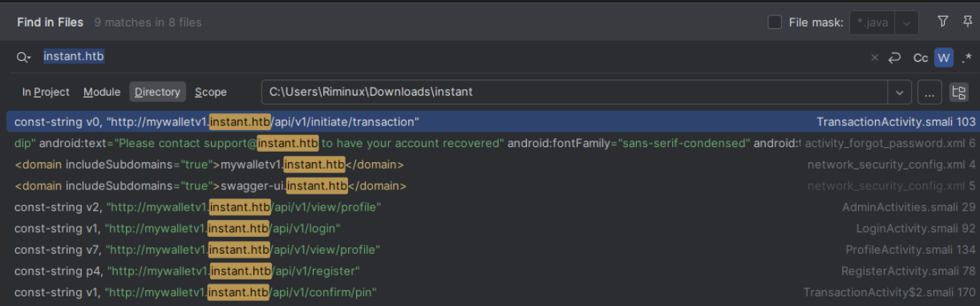
Task: Toggle the search recursively tree icon
Action: 958,92
